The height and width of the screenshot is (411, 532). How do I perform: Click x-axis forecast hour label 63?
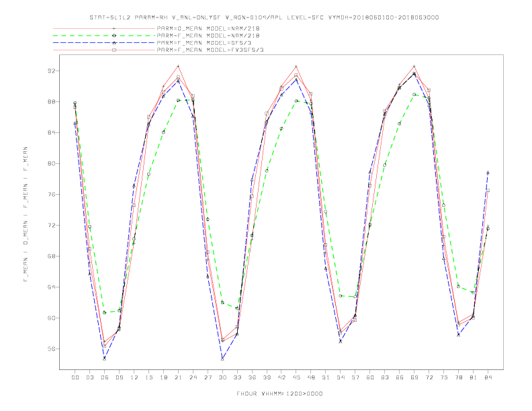coord(385,377)
